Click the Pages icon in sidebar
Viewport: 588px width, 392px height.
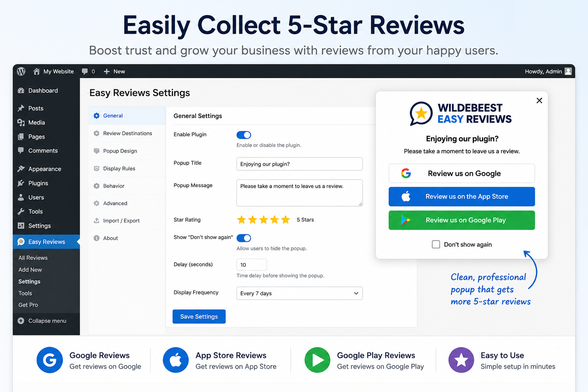(x=21, y=137)
